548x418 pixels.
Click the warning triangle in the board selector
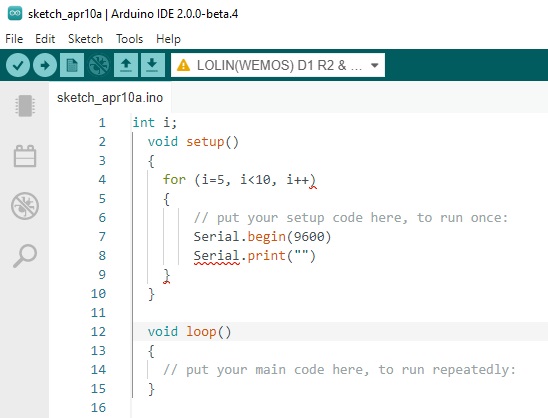[x=183, y=65]
